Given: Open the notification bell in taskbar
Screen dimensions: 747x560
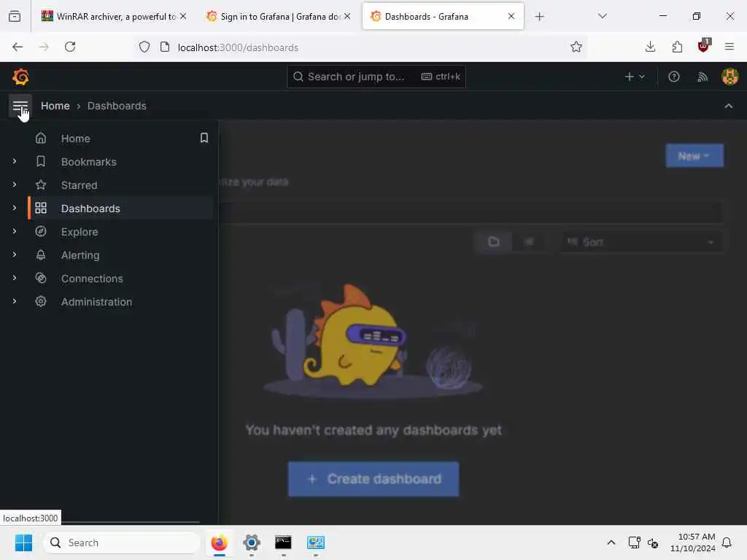Looking at the screenshot, I should pos(727,542).
